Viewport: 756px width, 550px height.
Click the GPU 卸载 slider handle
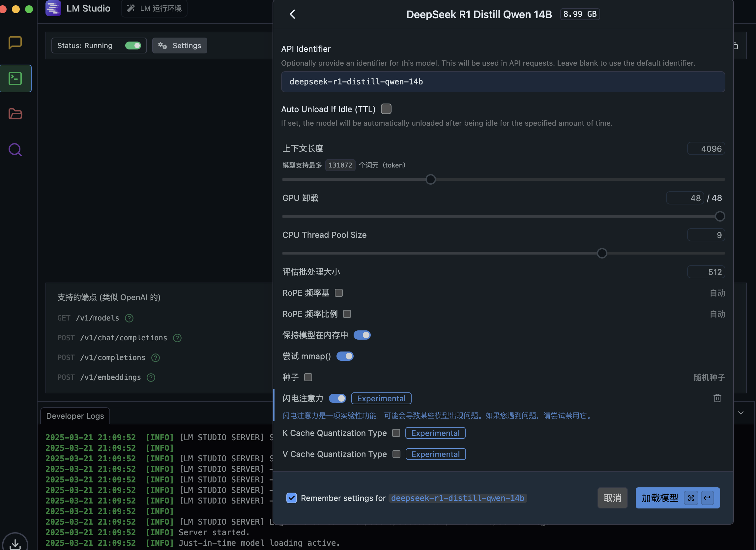point(720,216)
